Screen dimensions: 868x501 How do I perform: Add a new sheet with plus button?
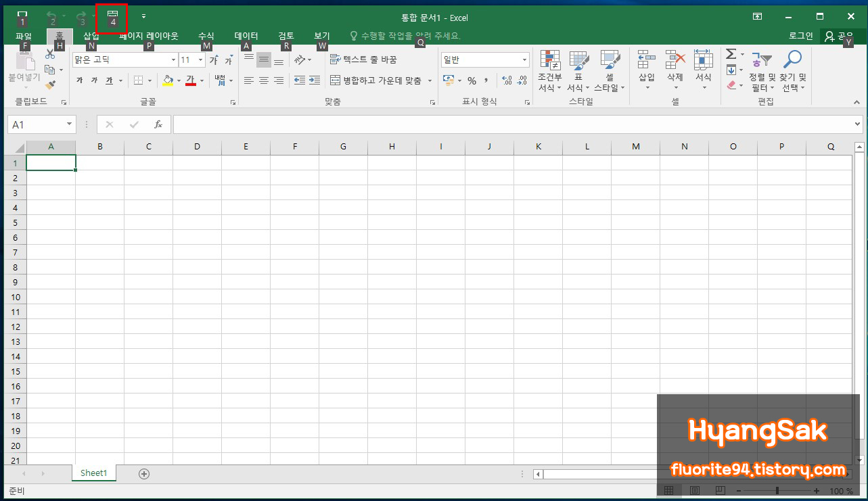[x=144, y=474]
